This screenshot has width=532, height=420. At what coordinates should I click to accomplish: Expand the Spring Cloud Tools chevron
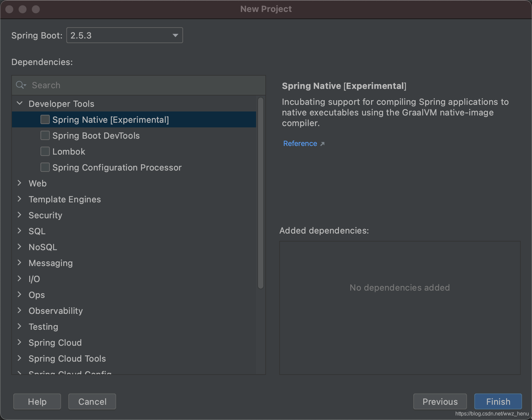(x=20, y=358)
